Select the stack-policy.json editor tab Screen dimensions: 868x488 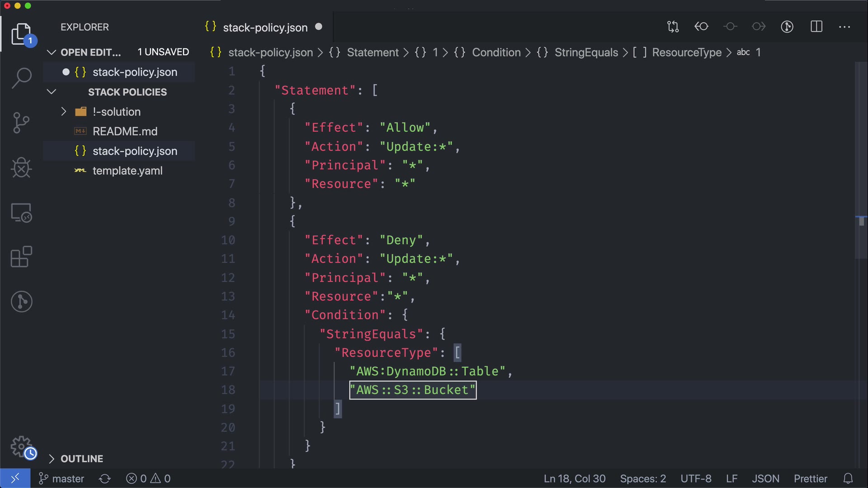point(265,28)
